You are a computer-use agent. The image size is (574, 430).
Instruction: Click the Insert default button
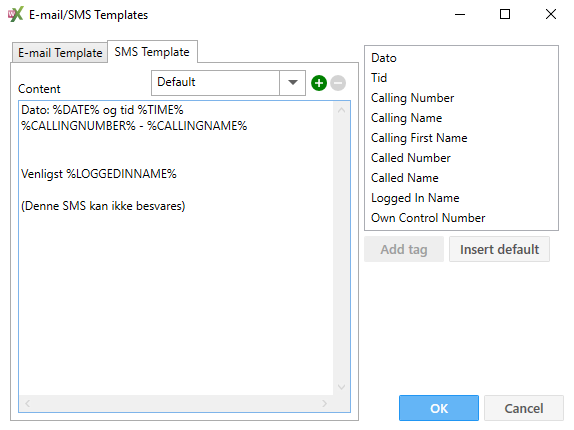coord(499,249)
